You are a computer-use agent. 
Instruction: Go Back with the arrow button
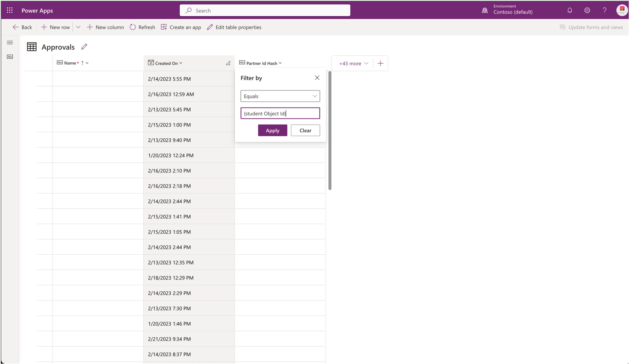coord(22,27)
